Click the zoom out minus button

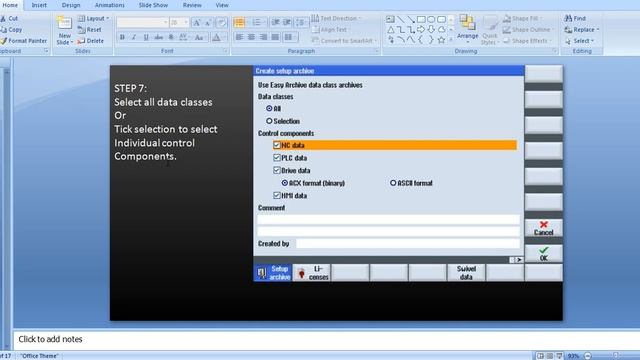pyautogui.click(x=587, y=356)
